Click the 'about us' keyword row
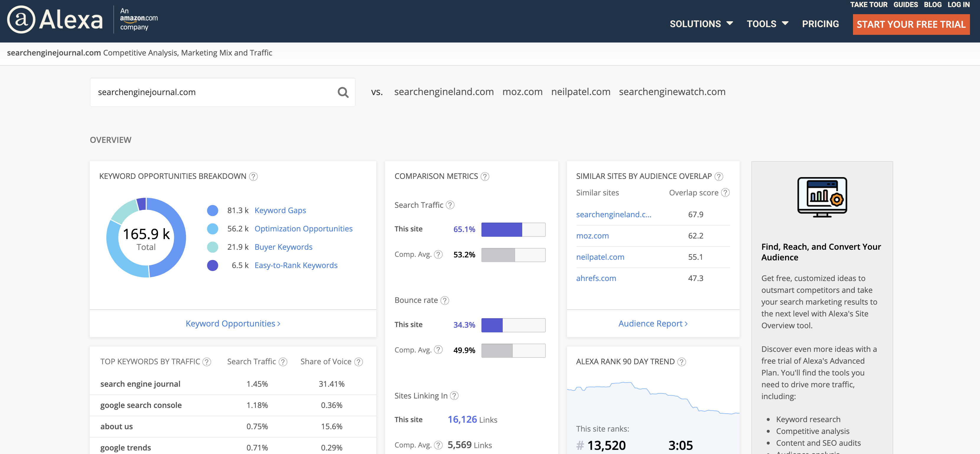980x454 pixels. click(233, 427)
